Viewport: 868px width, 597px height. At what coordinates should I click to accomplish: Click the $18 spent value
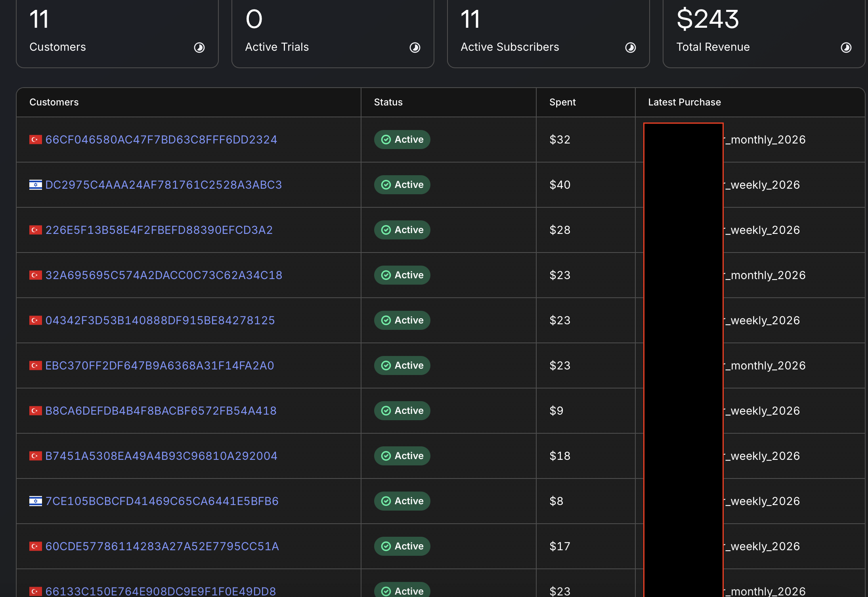click(x=560, y=456)
